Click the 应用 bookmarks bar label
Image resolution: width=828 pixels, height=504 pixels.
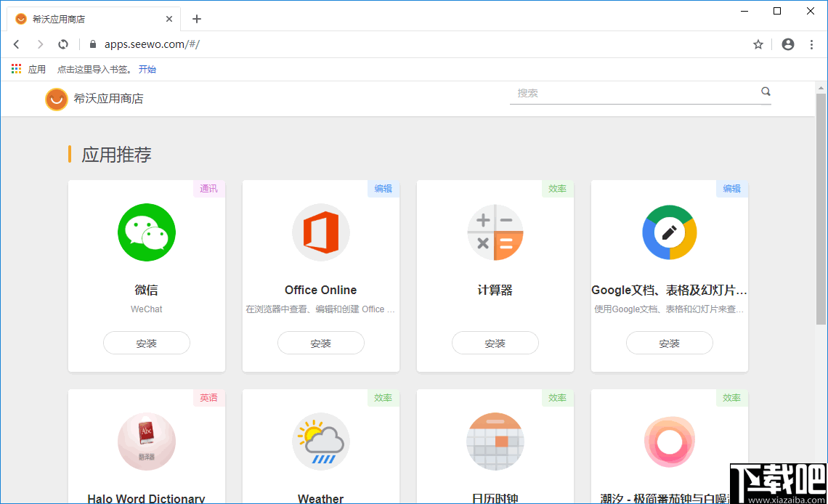[37, 69]
